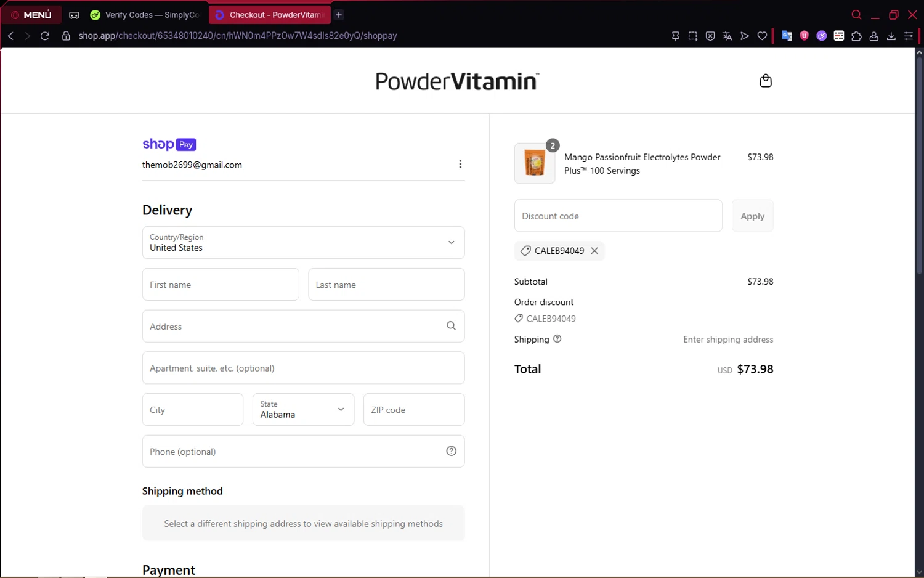Click the Discount code input field
924x578 pixels.
(x=618, y=216)
